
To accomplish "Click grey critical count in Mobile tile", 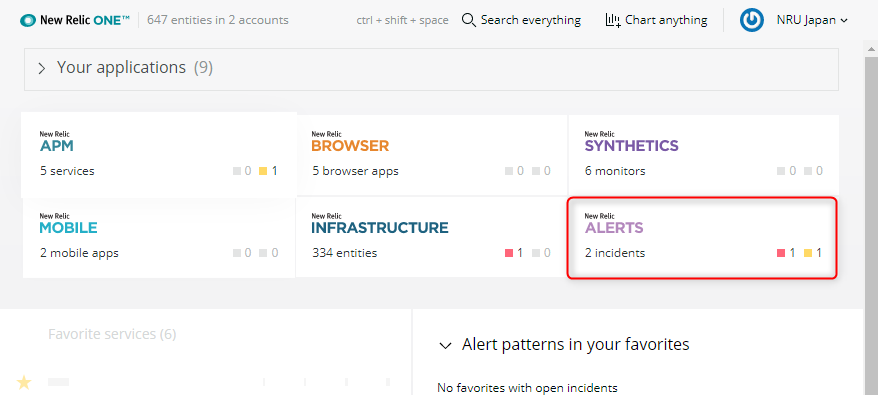I will (x=242, y=253).
